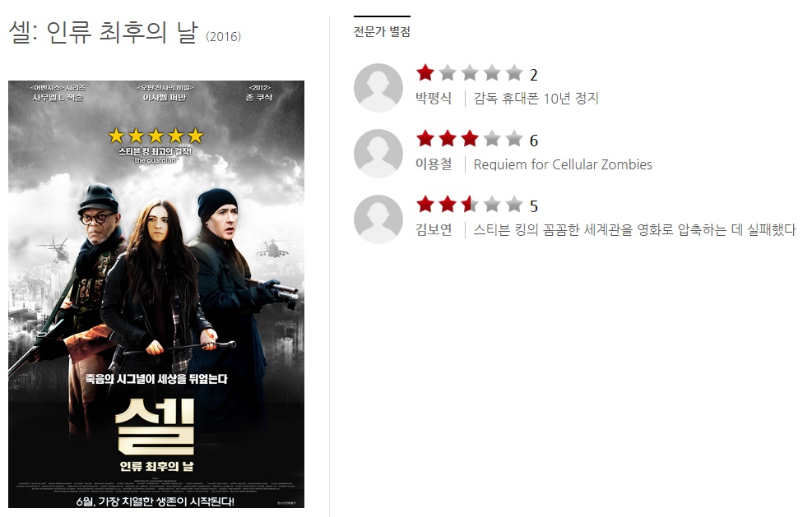Click the movie title 셀: 인류 최후의 날

[104, 31]
